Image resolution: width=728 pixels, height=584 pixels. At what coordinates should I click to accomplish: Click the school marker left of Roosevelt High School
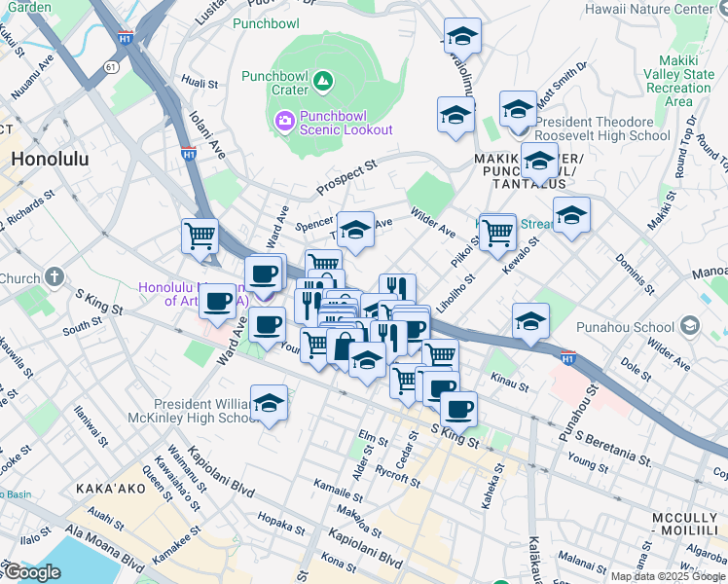coord(455,116)
